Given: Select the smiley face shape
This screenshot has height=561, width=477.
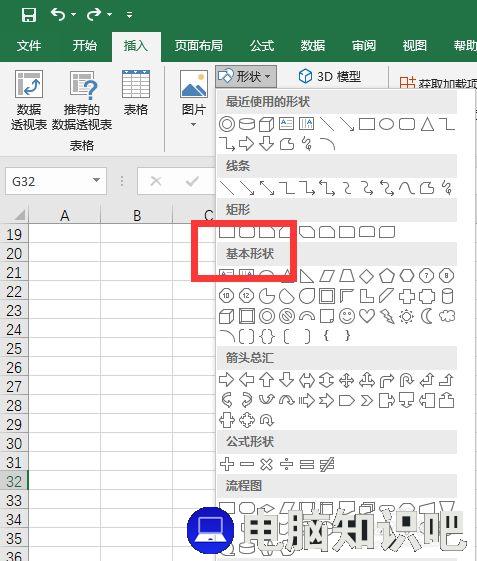Looking at the screenshot, I should (x=347, y=316).
